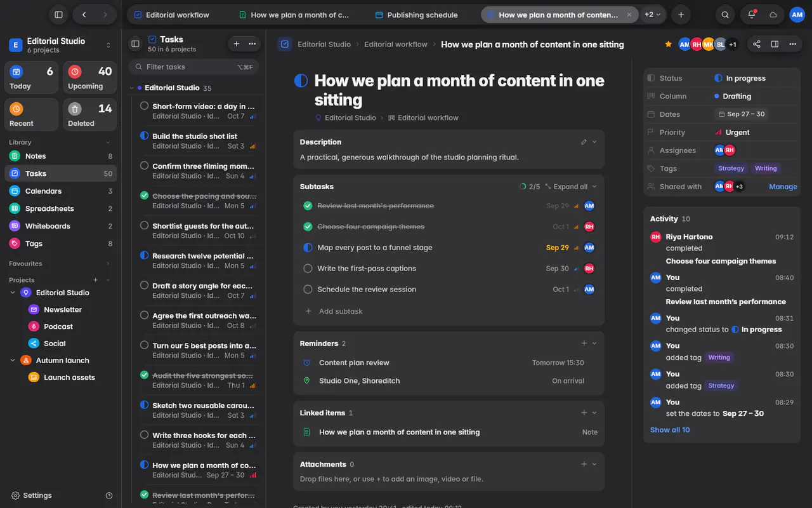Screen dimensions: 812x508
Task: Open the Upcoming 40 tile
Action: 90,77
